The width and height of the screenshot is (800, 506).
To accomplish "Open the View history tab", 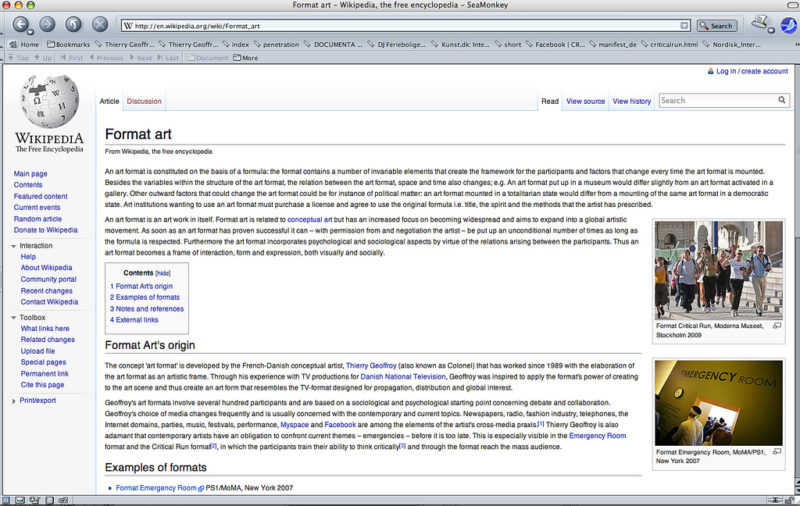I will [632, 101].
